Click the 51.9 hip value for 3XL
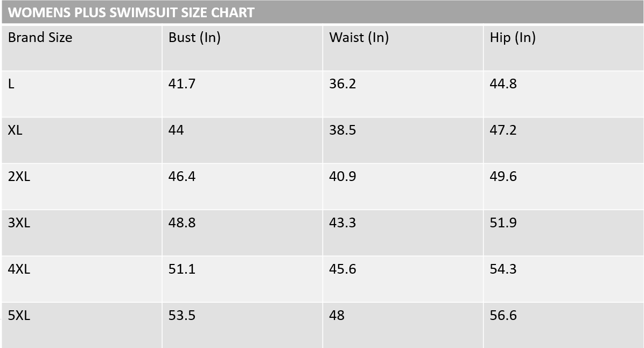Image resolution: width=644 pixels, height=348 pixels. (x=503, y=223)
